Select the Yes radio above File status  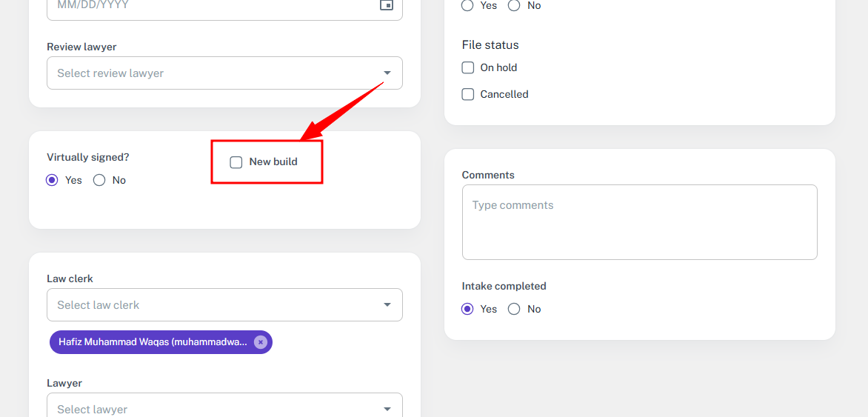coord(468,5)
